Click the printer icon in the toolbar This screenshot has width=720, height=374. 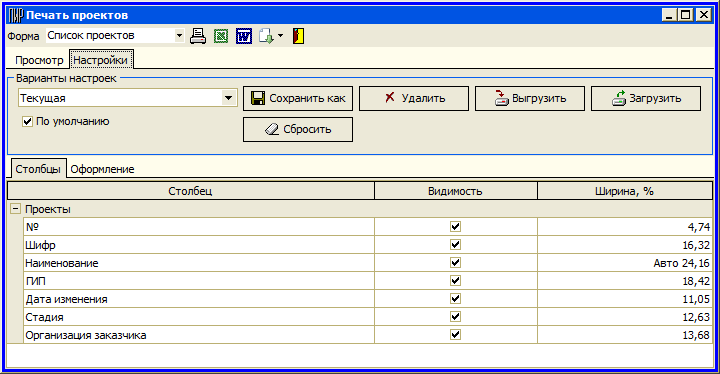(198, 36)
